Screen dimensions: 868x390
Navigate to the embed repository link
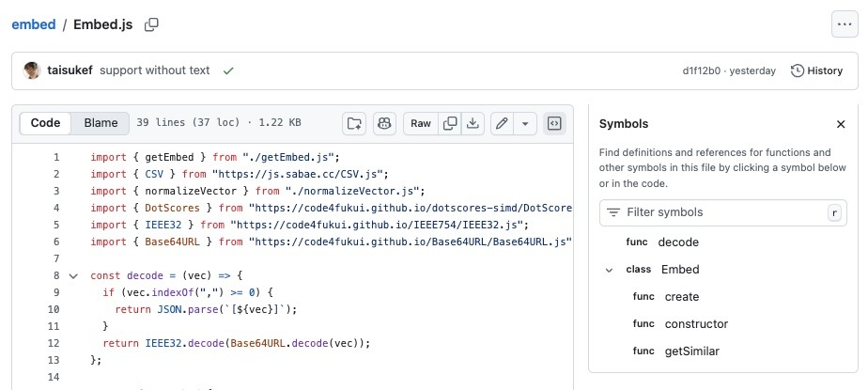point(34,24)
